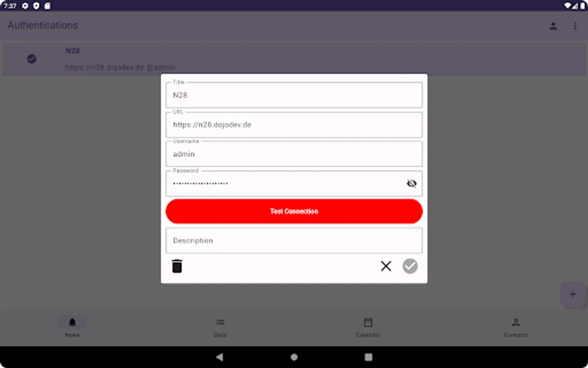Click the URL field with n28.dojodev.de
The width and height of the screenshot is (588, 368).
coord(294,125)
